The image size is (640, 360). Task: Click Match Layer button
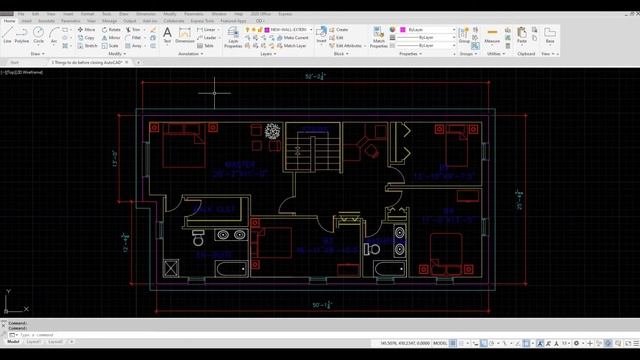click(x=291, y=46)
